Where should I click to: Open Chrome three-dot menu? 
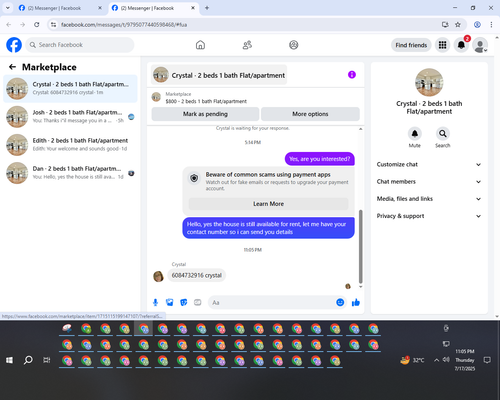(x=491, y=24)
